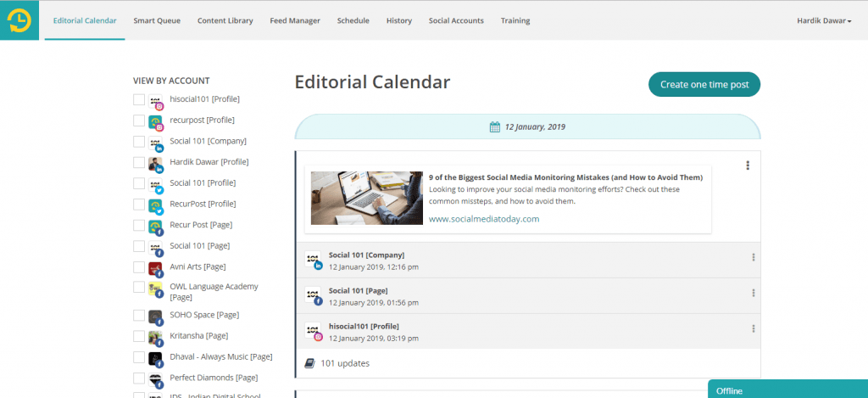This screenshot has width=868, height=398.
Task: Click Kritansha page avatar
Action: tap(156, 338)
